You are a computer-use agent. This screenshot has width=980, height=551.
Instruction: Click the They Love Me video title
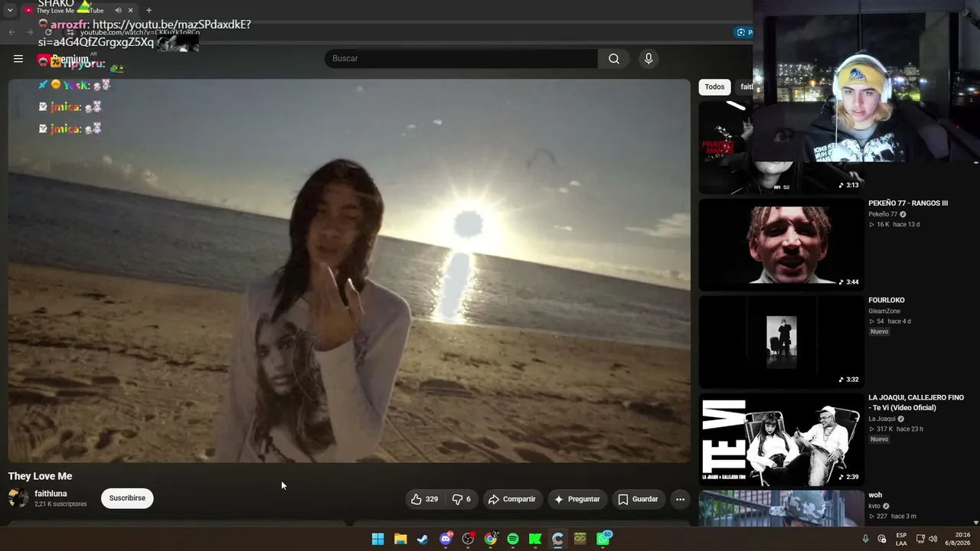pyautogui.click(x=41, y=476)
